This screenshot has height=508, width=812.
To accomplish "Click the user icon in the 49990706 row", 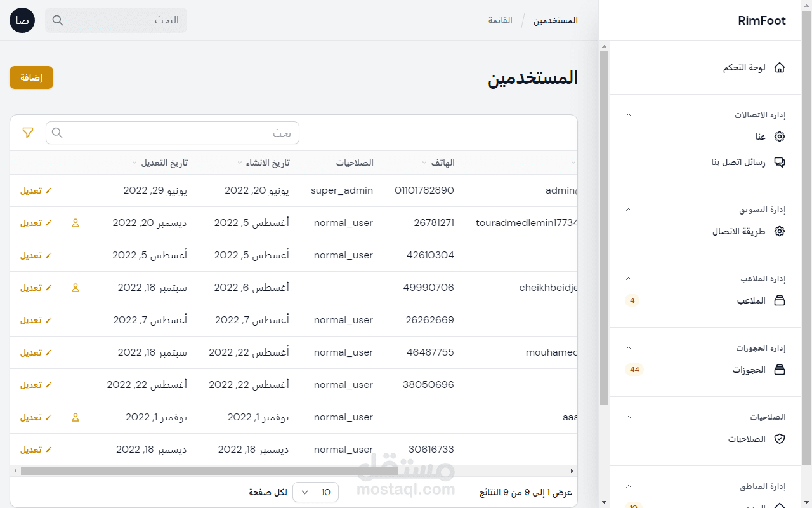I will click(75, 288).
